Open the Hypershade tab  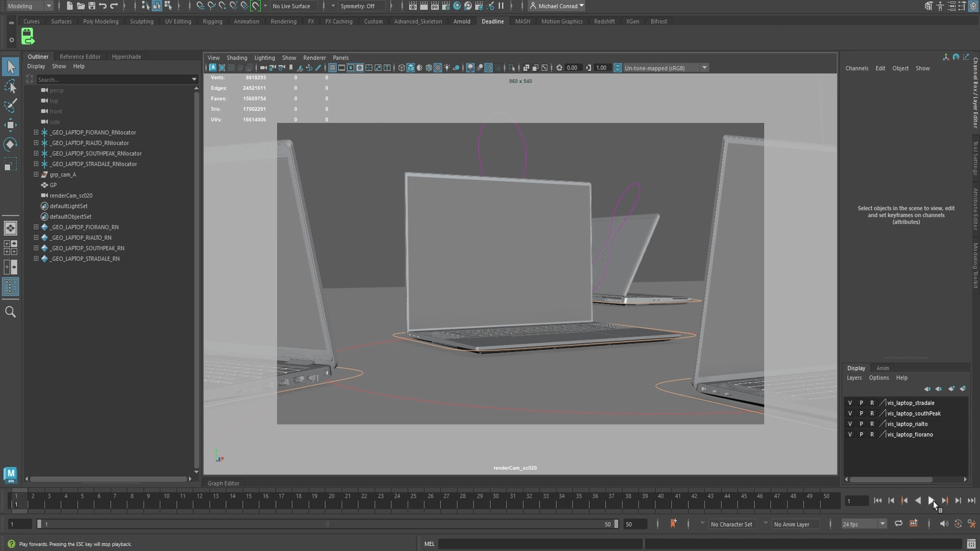click(126, 57)
